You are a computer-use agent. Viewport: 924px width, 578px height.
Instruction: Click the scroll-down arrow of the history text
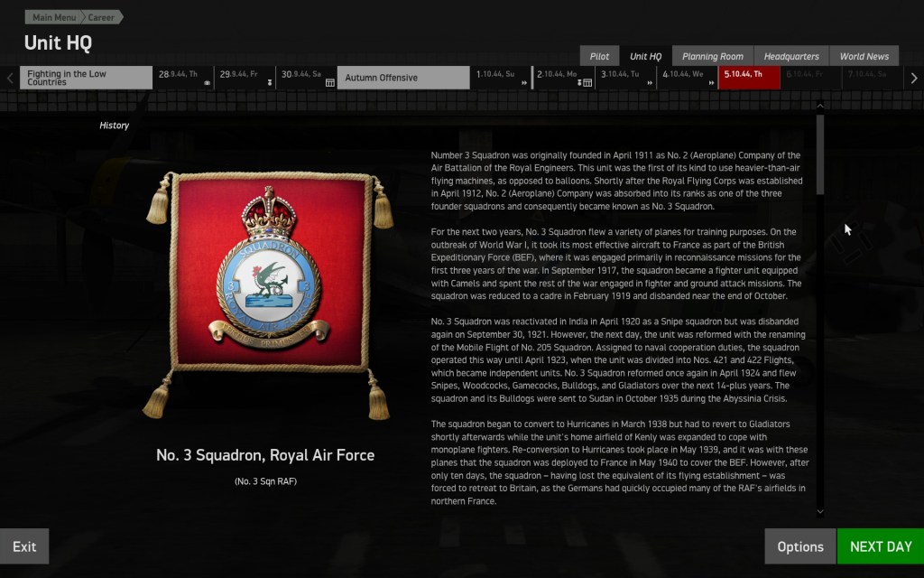click(x=819, y=511)
